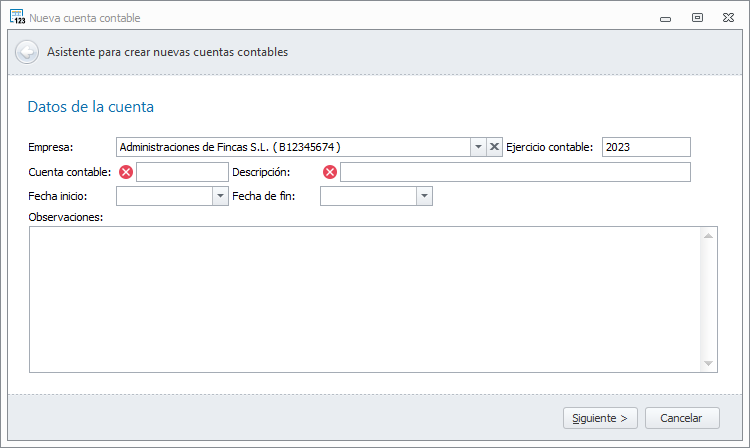The image size is (750, 448).
Task: Click the error icon beside Descripción
Action: (x=330, y=172)
